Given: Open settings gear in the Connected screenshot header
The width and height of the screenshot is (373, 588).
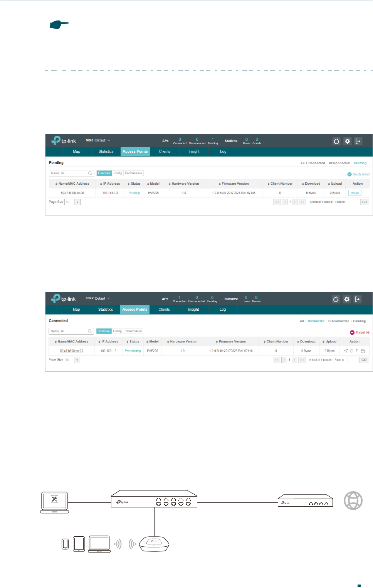Looking at the screenshot, I should (x=347, y=299).
